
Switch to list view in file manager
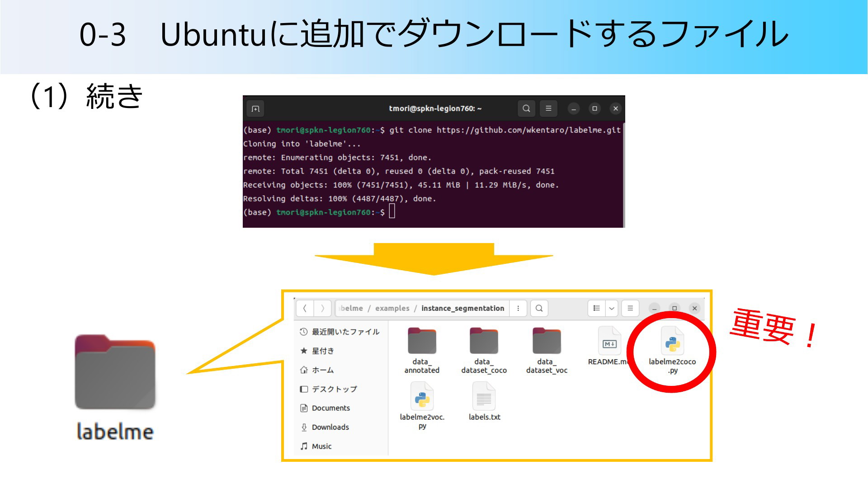tap(597, 308)
